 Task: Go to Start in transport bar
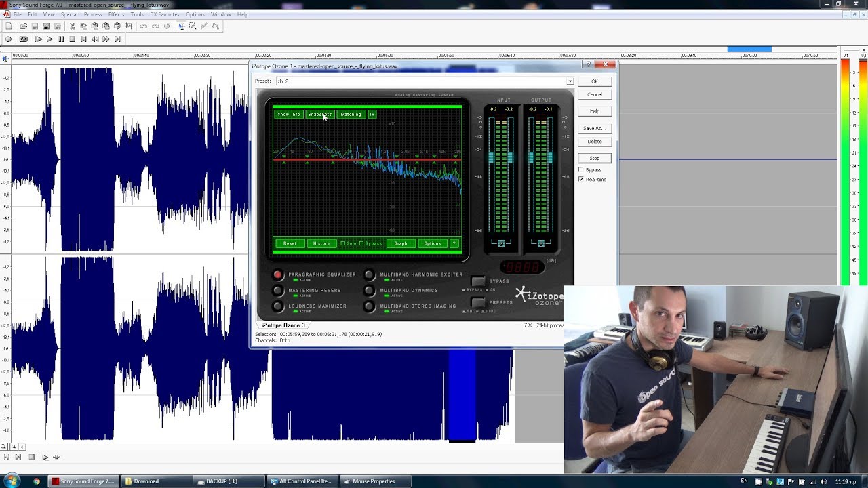[83, 39]
